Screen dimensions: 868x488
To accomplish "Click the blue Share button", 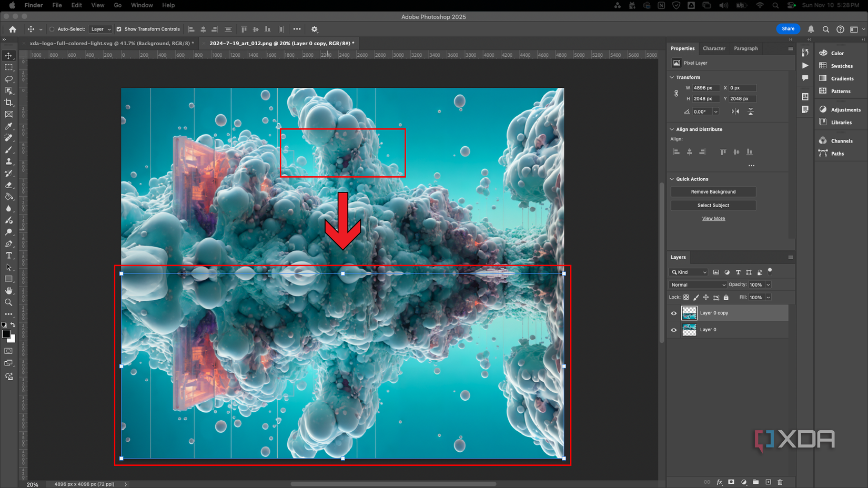I will tap(788, 29).
